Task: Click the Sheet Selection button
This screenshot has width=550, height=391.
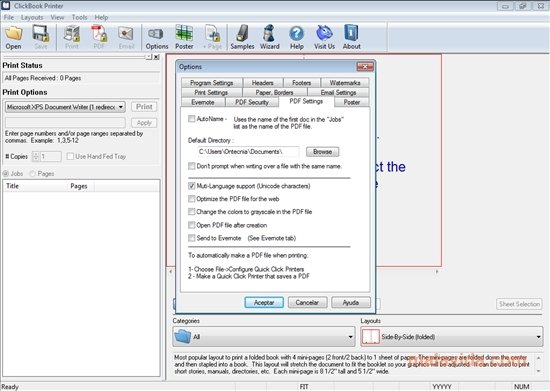Action: point(519,304)
